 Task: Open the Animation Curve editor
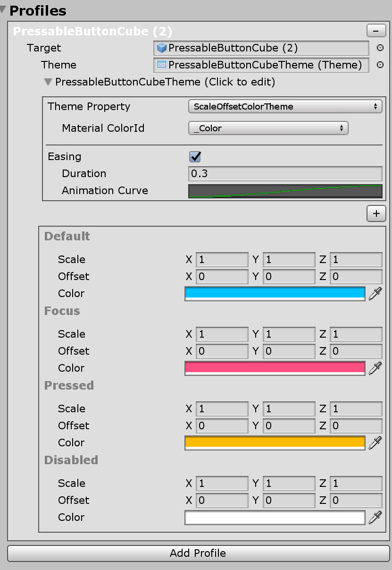tap(285, 191)
